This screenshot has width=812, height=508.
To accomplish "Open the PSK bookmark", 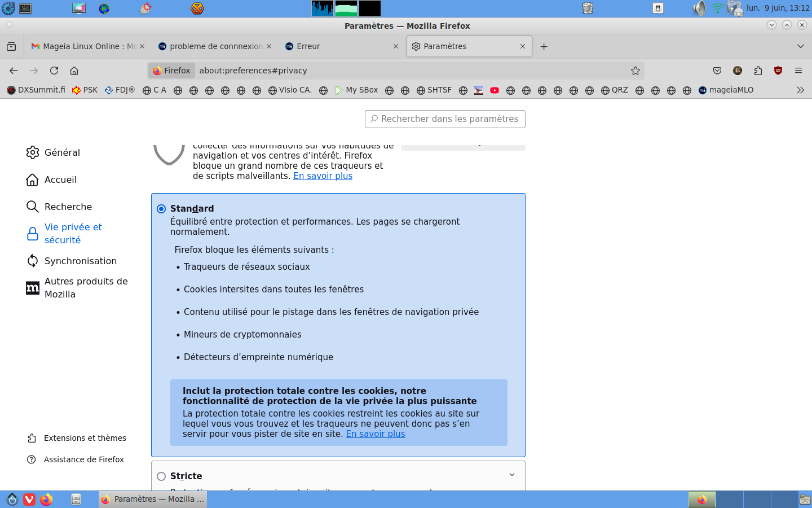I will (85, 90).
